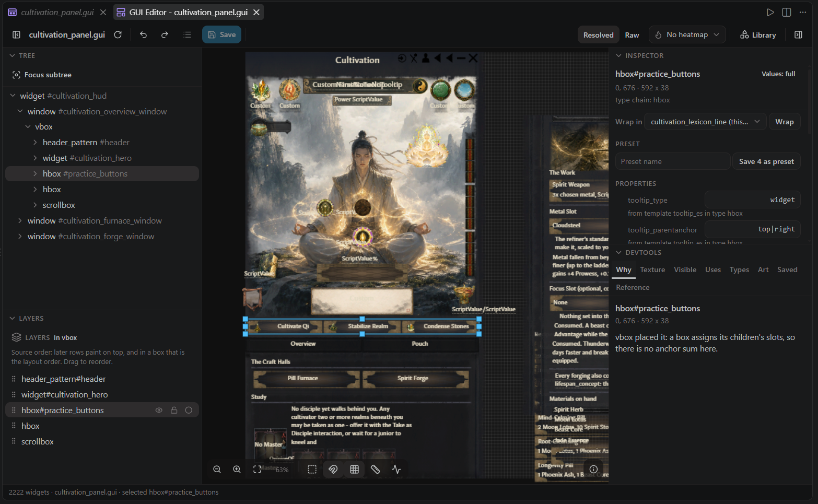Click the drag handle of the scrollbox layer

click(x=14, y=441)
